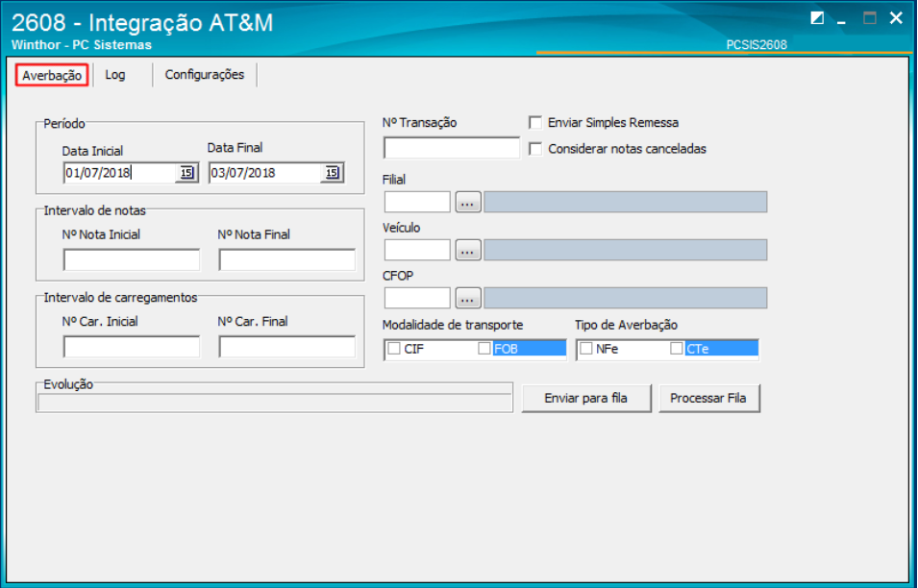Open calendar picker for Data Inicial
Screen dimensions: 918x588
click(x=186, y=173)
